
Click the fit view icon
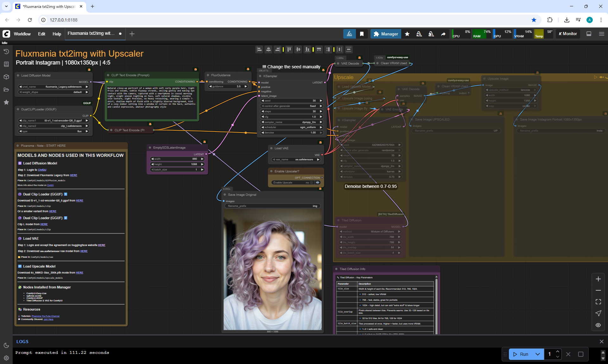pyautogui.click(x=598, y=302)
